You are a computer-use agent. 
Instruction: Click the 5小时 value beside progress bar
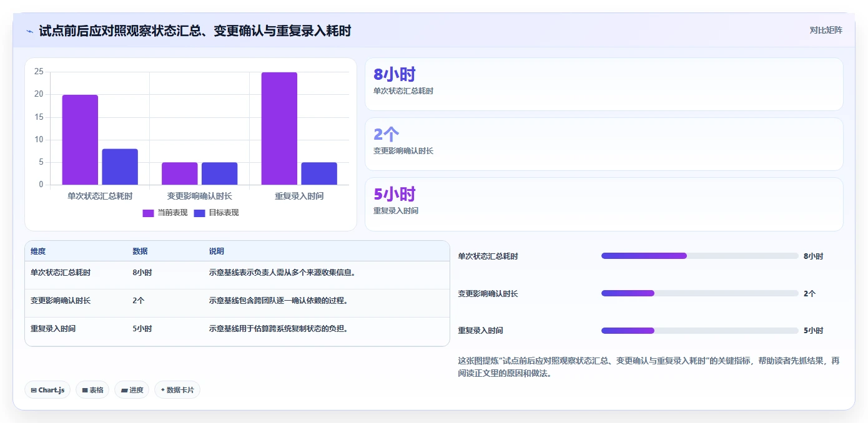pos(813,331)
